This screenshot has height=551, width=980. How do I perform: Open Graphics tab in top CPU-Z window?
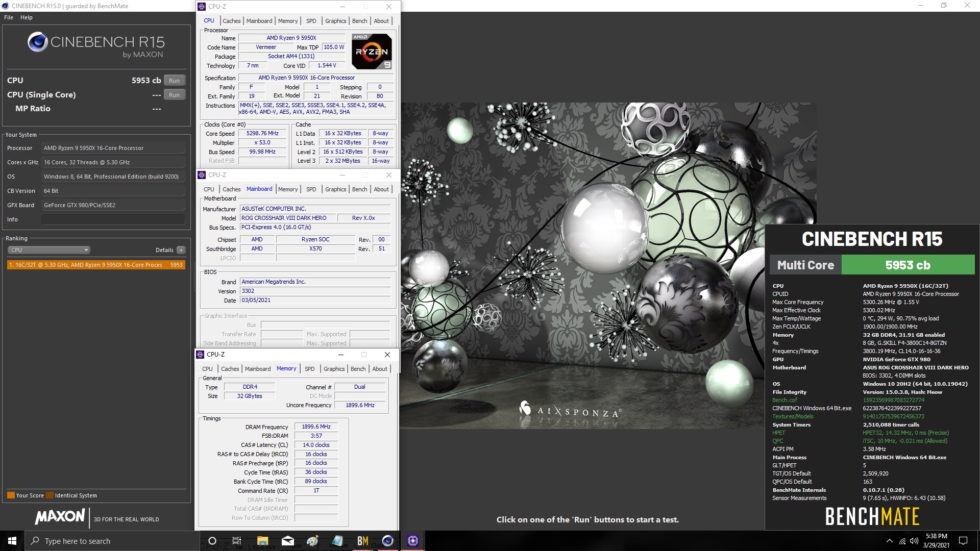[x=336, y=21]
